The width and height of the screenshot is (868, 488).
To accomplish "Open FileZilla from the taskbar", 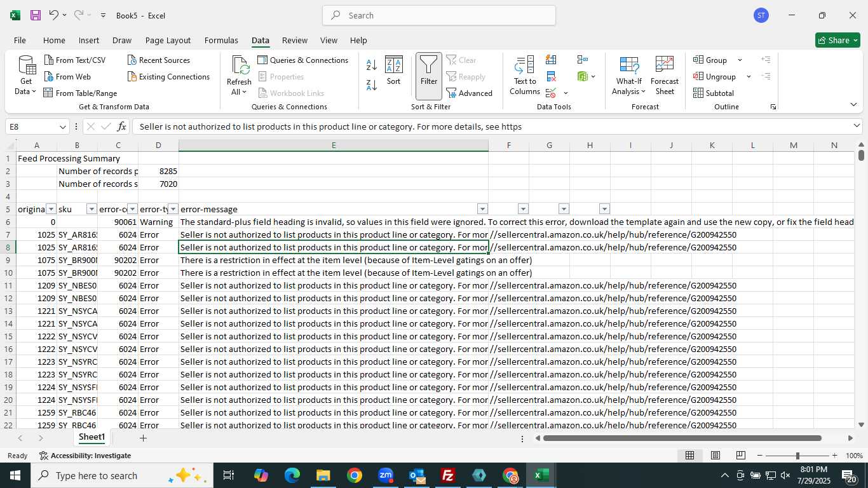I will click(x=448, y=475).
